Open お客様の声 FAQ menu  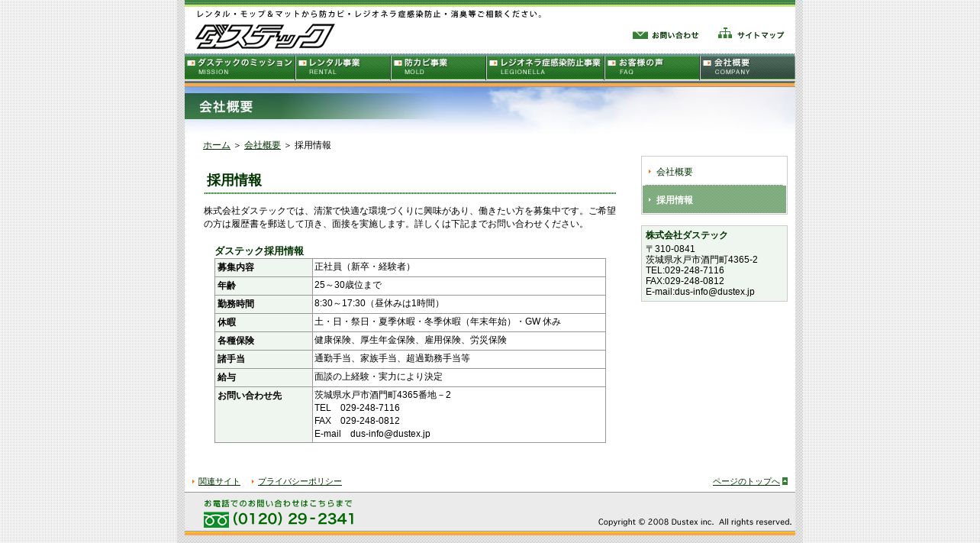coord(653,67)
